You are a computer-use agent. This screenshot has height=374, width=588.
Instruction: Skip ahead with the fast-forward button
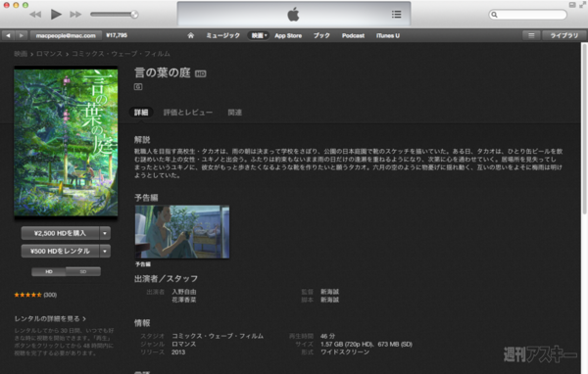coord(75,15)
